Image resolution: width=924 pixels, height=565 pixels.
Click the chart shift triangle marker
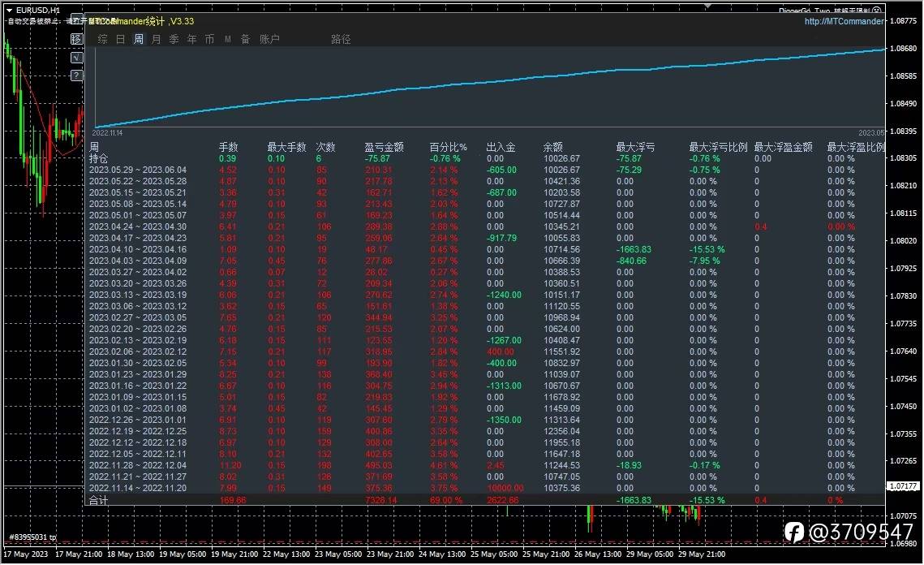pos(707,6)
